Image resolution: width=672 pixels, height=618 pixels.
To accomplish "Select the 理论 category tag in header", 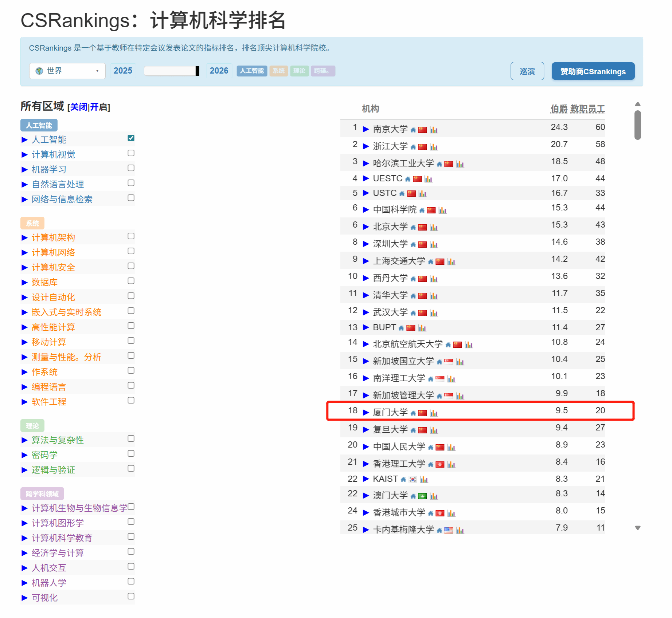I will tap(299, 71).
